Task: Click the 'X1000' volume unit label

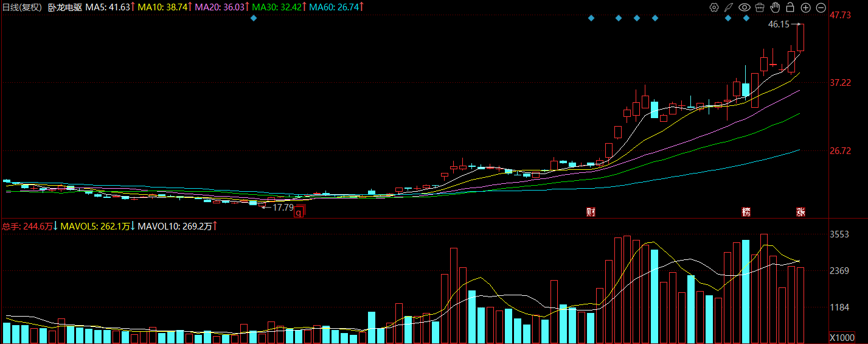Action: [841, 337]
